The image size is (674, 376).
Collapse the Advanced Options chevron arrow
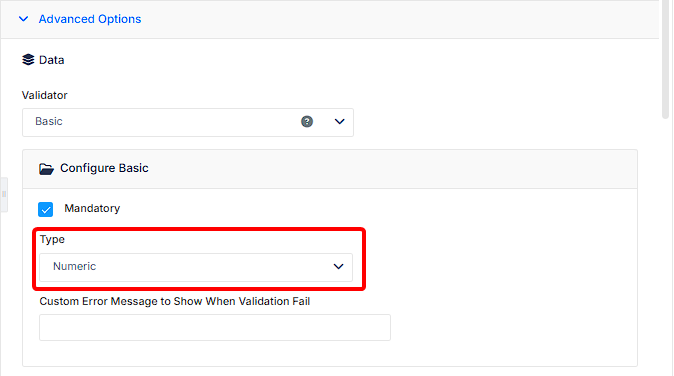(24, 19)
